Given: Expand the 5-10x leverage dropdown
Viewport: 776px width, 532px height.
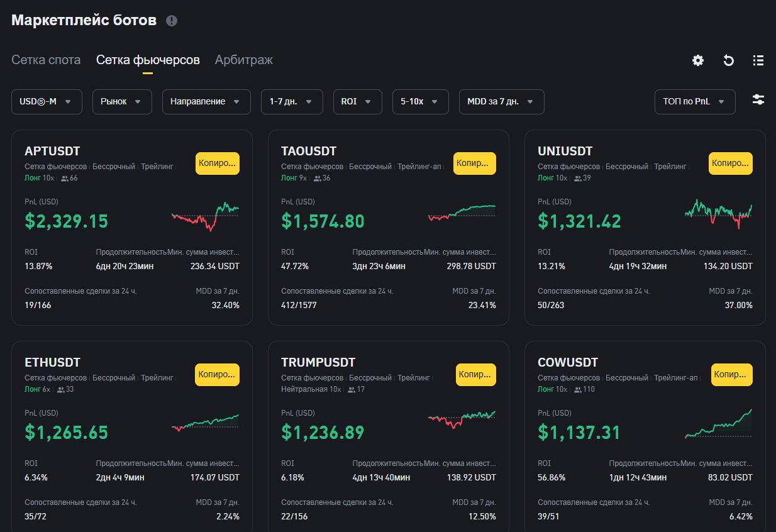Looking at the screenshot, I should (421, 102).
